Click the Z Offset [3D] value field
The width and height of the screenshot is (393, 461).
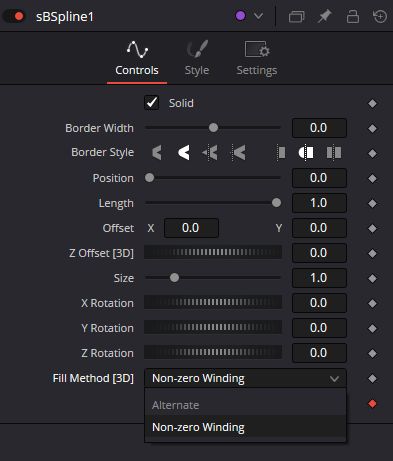tap(319, 253)
